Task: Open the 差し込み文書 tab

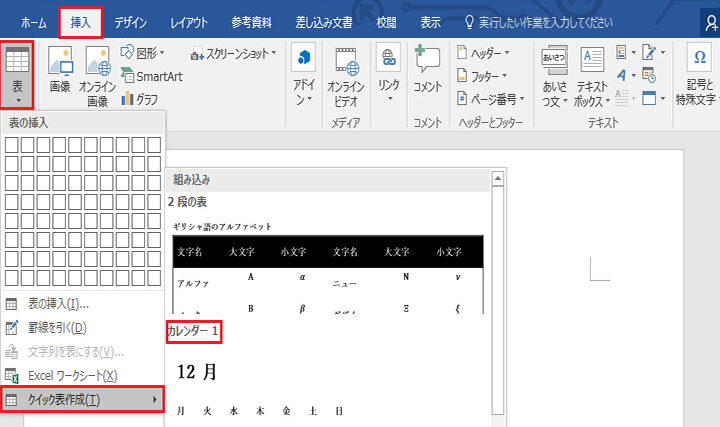Action: tap(324, 22)
